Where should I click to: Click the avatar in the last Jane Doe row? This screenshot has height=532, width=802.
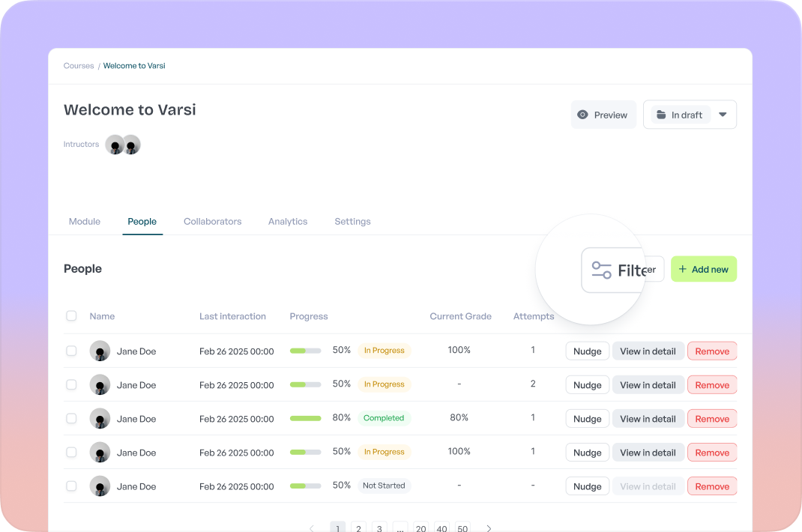(100, 486)
